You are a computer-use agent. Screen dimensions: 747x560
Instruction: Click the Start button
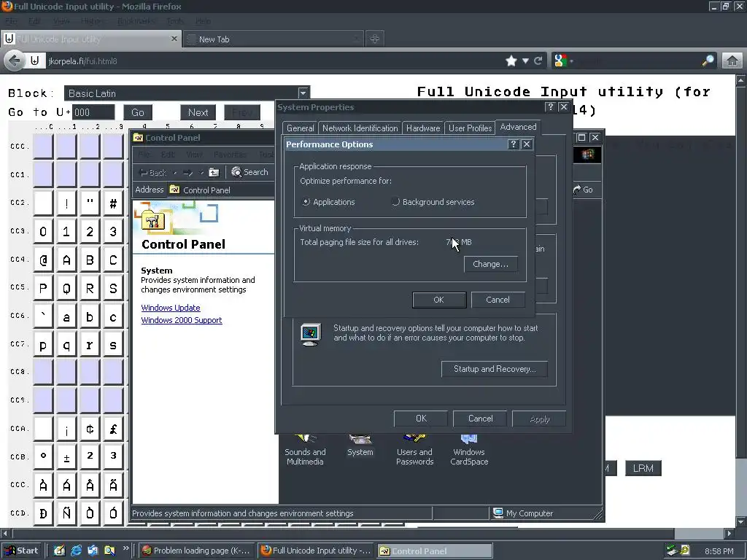click(21, 551)
